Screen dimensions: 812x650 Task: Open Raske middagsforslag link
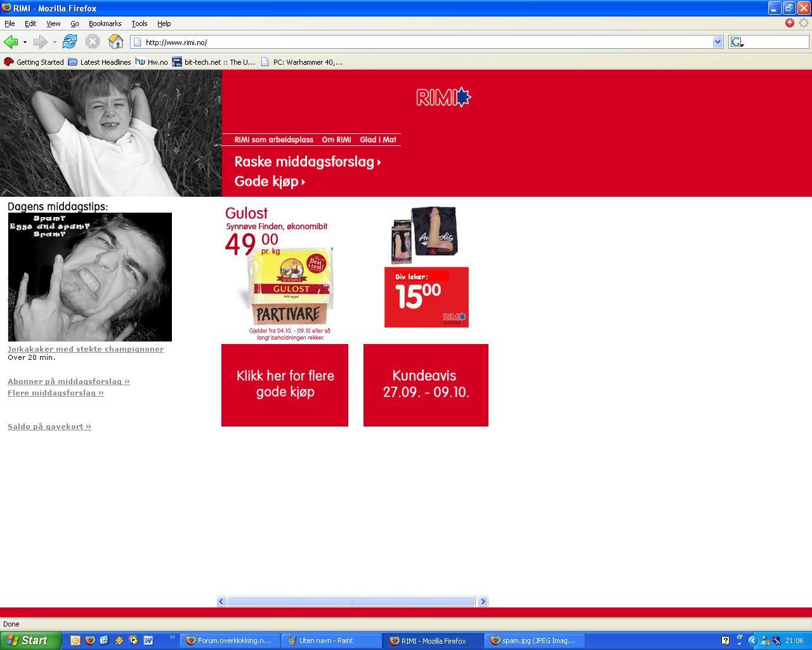308,162
